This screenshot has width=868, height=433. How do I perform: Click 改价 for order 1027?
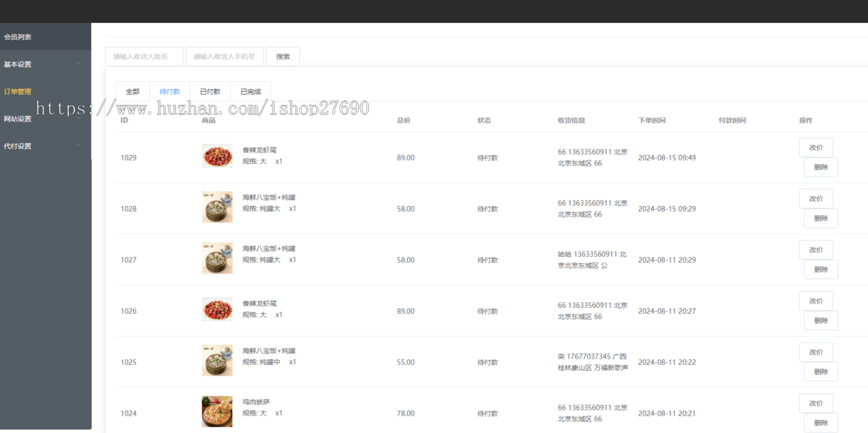point(816,250)
